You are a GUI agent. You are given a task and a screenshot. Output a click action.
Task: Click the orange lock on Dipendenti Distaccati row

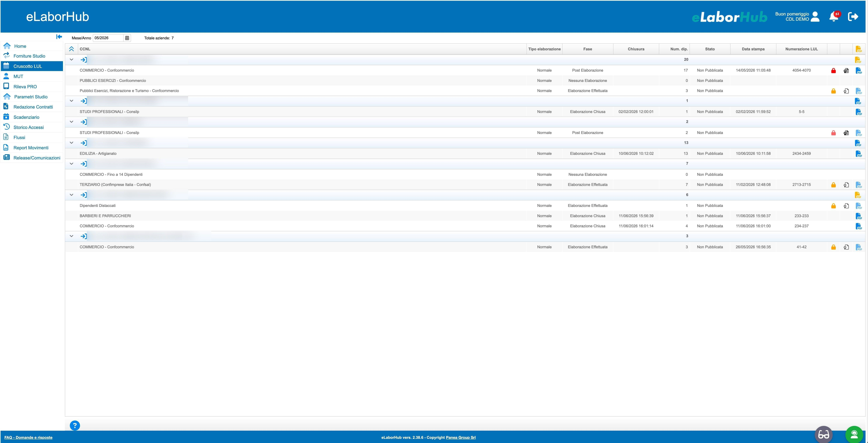833,206
